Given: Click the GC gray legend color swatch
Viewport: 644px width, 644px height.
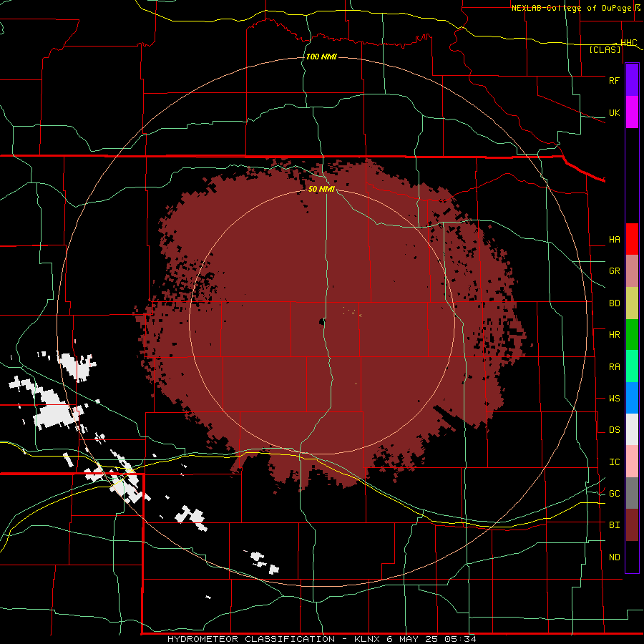Looking at the screenshot, I should pyautogui.click(x=632, y=493).
